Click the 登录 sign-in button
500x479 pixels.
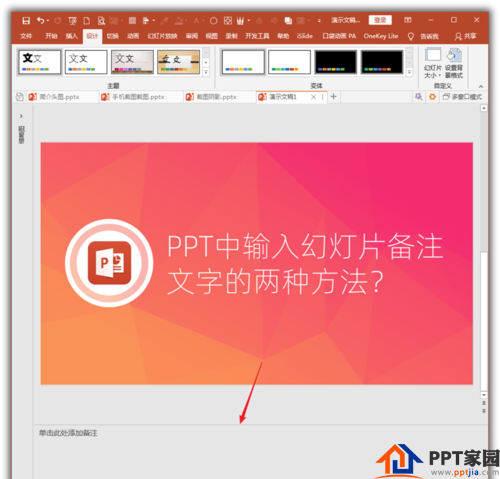click(x=380, y=20)
